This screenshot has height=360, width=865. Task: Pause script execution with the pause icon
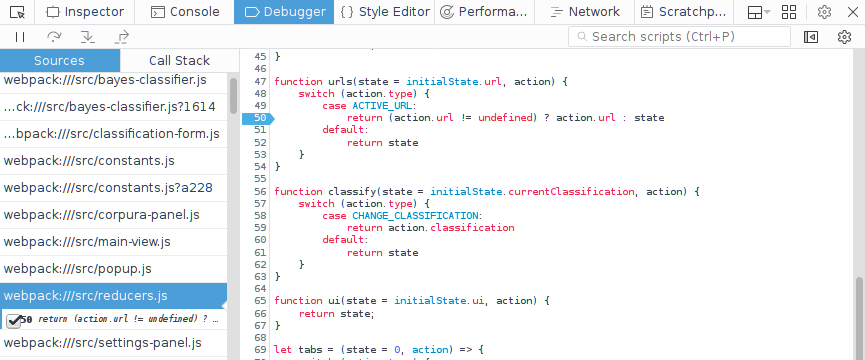(20, 37)
